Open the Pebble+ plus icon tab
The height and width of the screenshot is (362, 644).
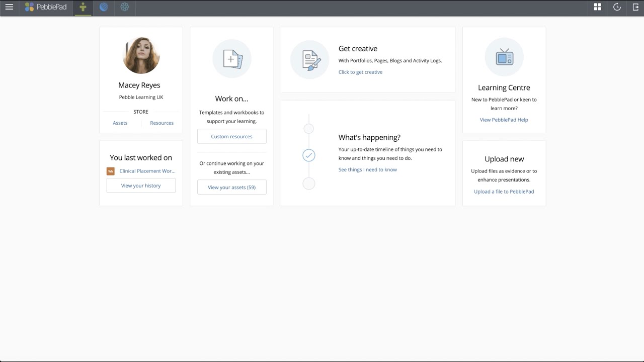coord(83,7)
